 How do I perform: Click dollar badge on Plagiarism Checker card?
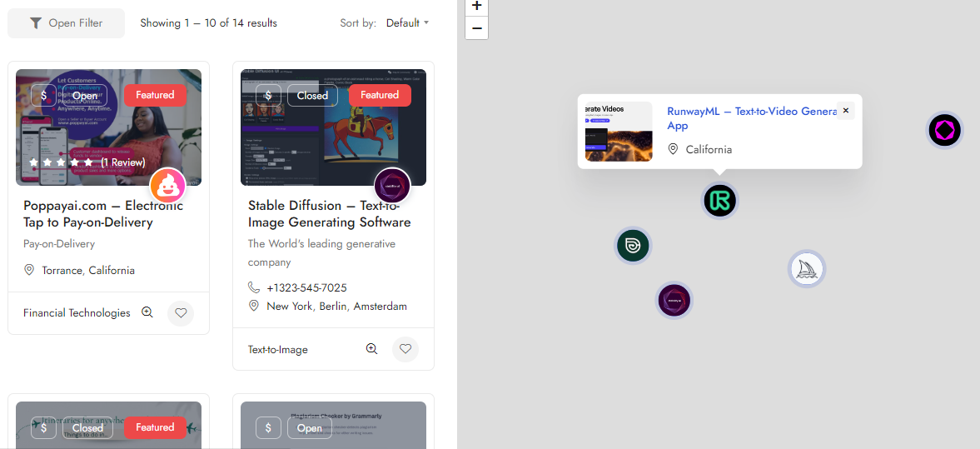(268, 428)
